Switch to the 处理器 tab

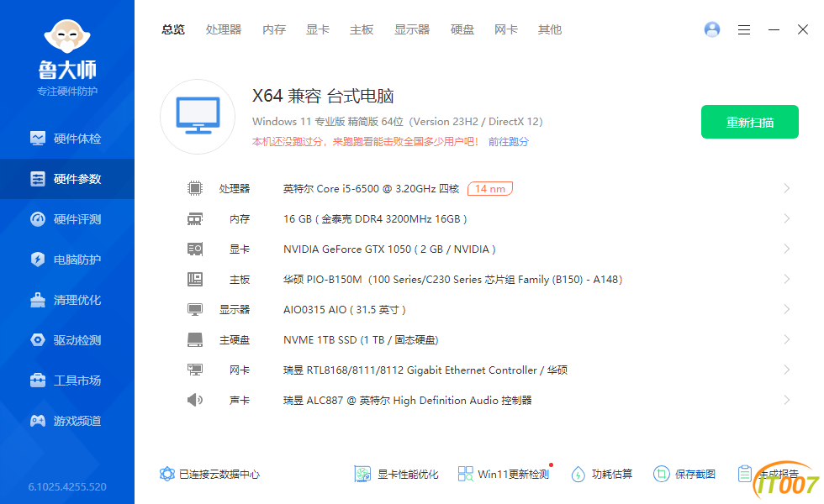click(224, 30)
